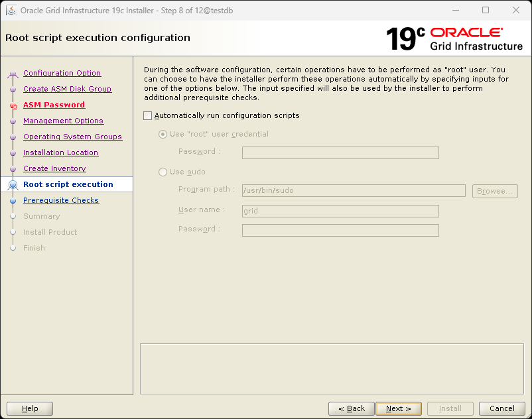Open Operating System Groups step
Image resolution: width=532 pixels, height=419 pixels.
tap(72, 137)
